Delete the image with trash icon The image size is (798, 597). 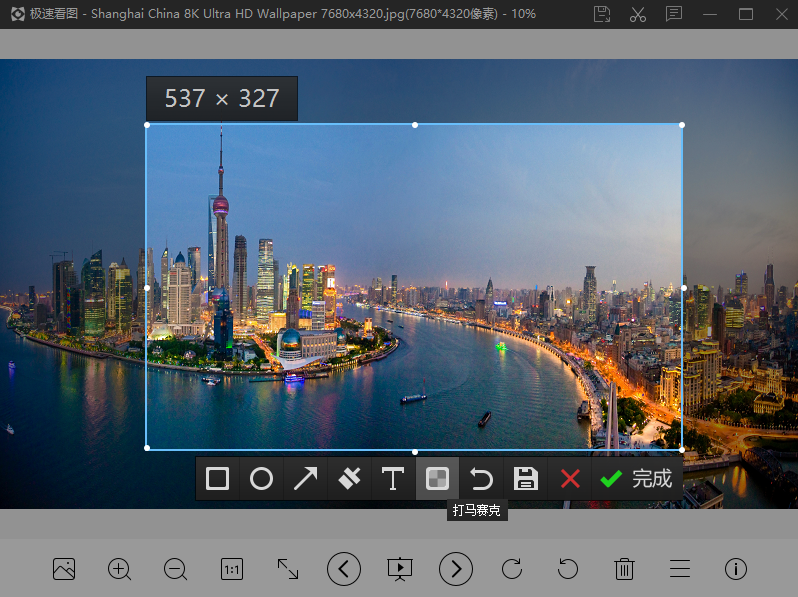point(624,569)
